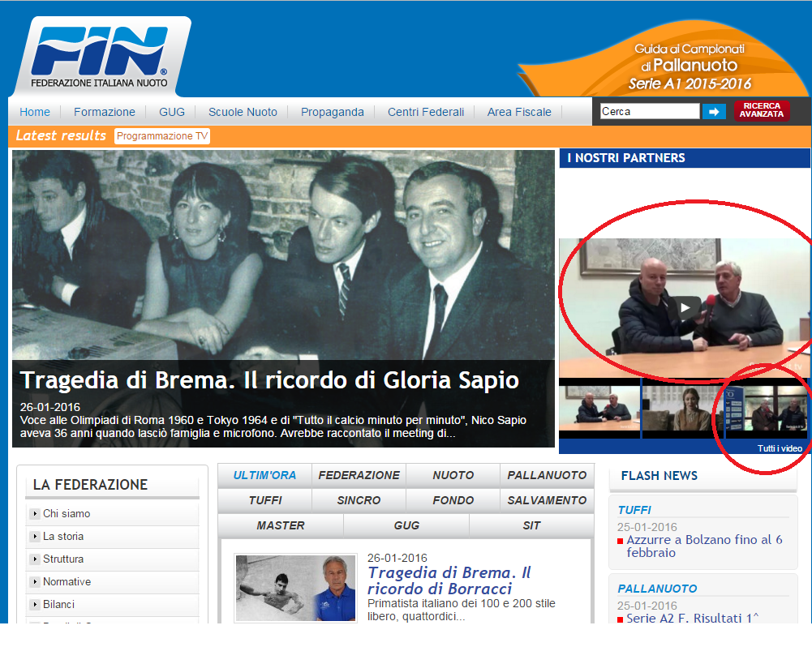Viewport: 812px width, 664px height.
Task: Select the third poolside video thumbnail
Action: (x=767, y=409)
